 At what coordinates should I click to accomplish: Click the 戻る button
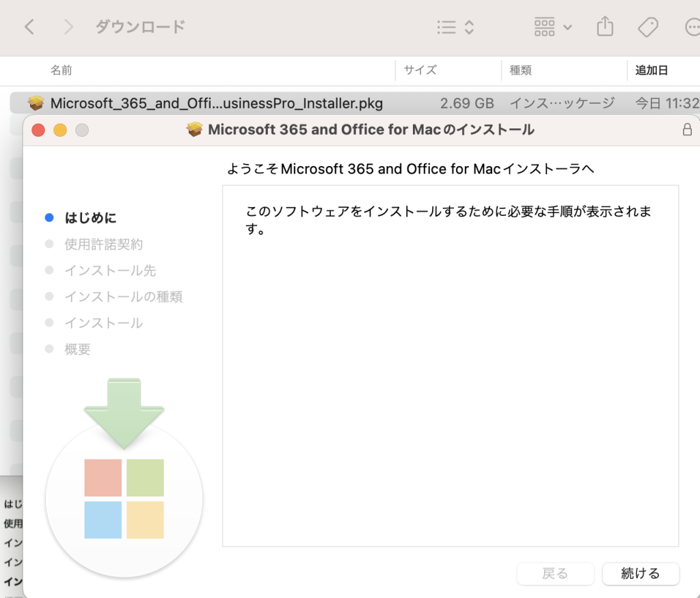[555, 573]
